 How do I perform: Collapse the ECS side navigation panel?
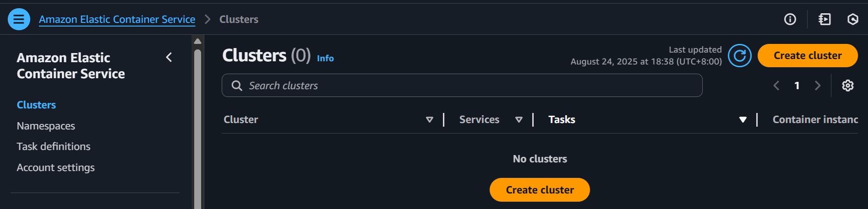[169, 57]
